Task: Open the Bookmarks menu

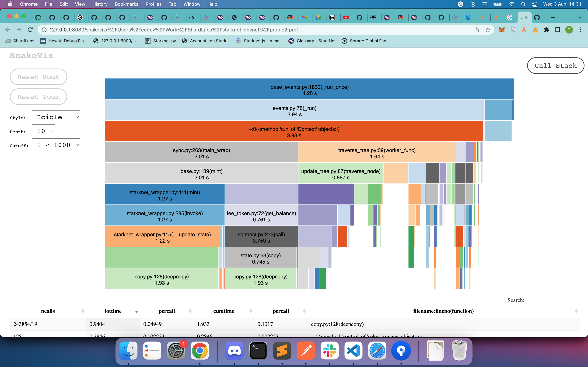Action: [x=126, y=4]
